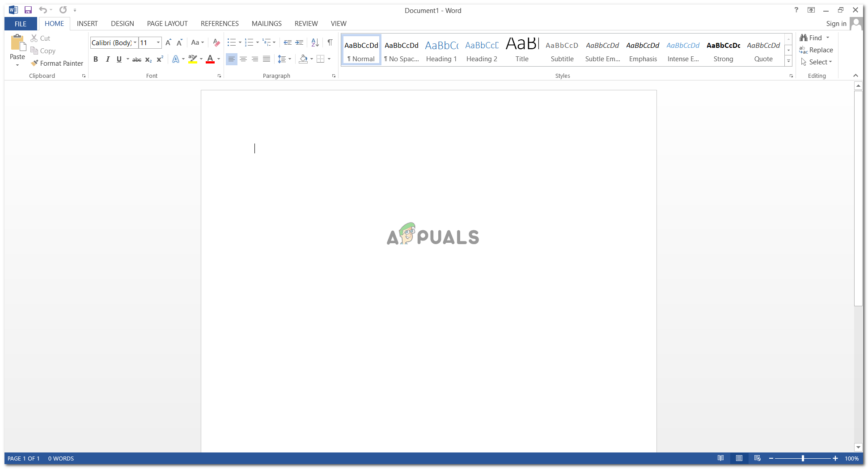
Task: Open the font size dropdown
Action: click(x=158, y=43)
